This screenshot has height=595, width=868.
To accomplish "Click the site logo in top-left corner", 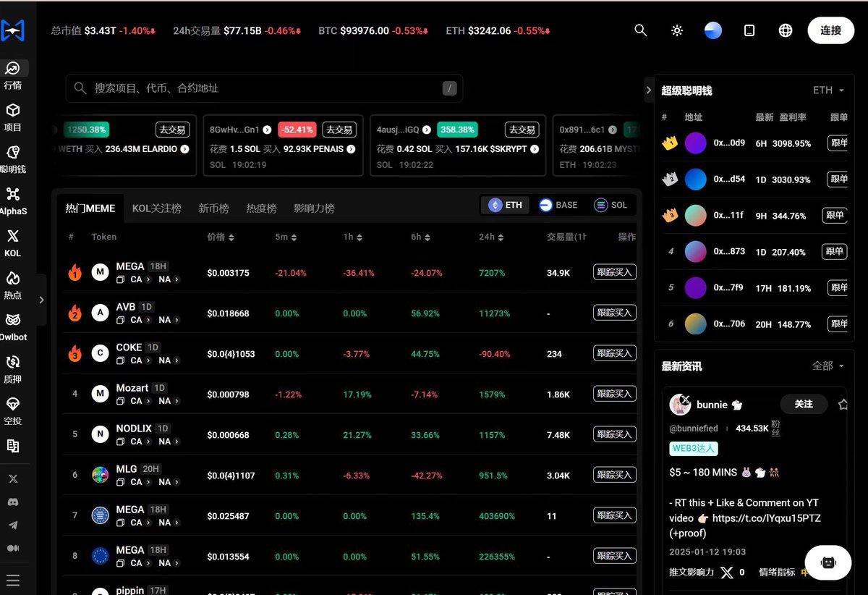I will click(x=13, y=30).
